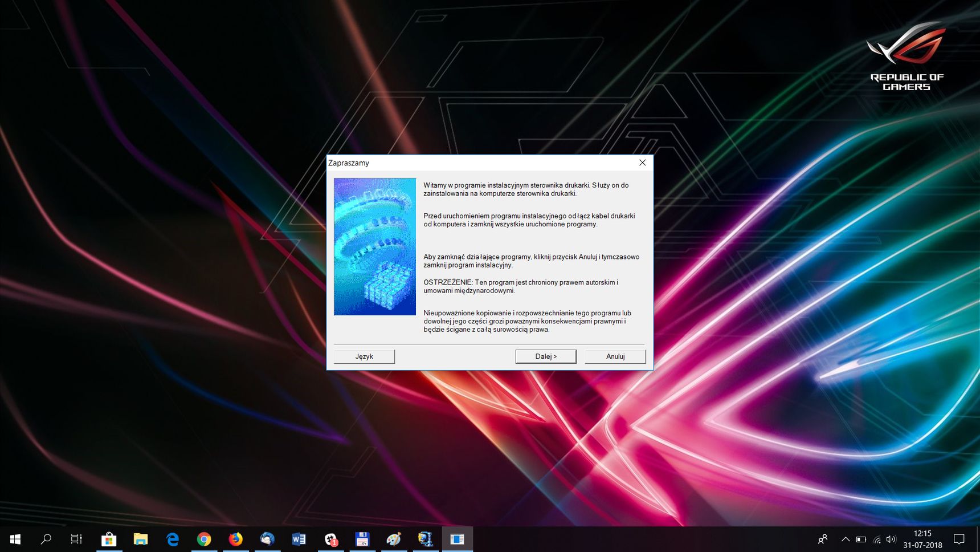Screen dimensions: 980x552
Task: Click the Dalej > button
Action: tap(546, 356)
